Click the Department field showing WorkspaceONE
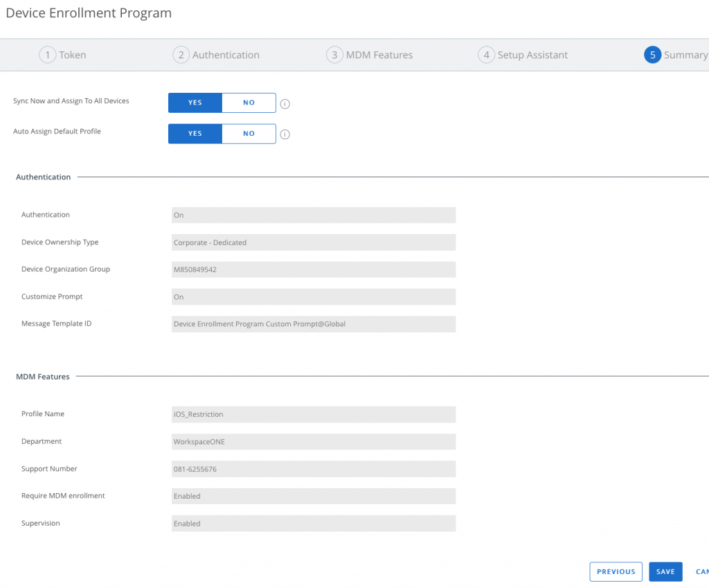The height and width of the screenshot is (588, 709). 313,442
